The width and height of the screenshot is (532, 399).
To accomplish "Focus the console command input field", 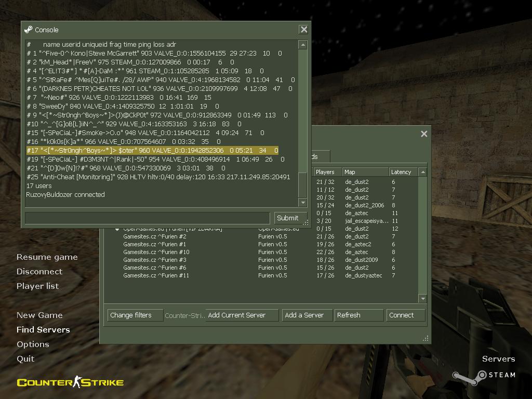I will pyautogui.click(x=148, y=218).
